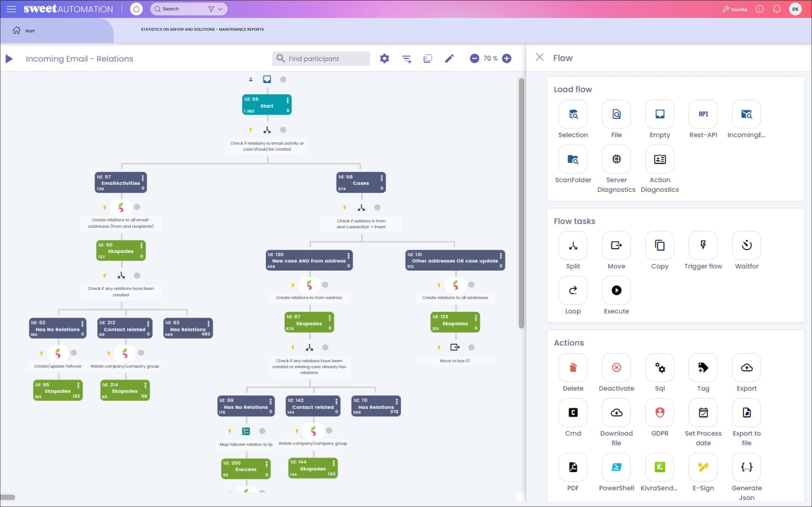Open the info help icon
This screenshot has width=812, height=507.
760,9
